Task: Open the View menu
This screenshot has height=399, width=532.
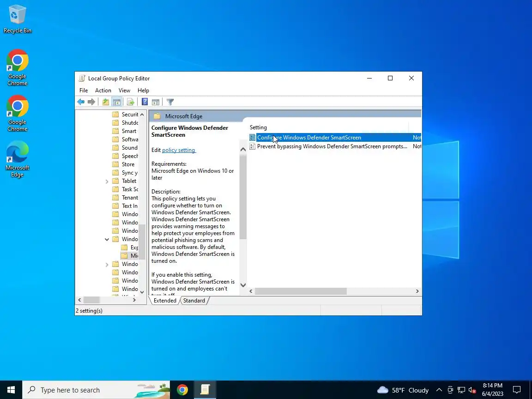Action: 124,90
